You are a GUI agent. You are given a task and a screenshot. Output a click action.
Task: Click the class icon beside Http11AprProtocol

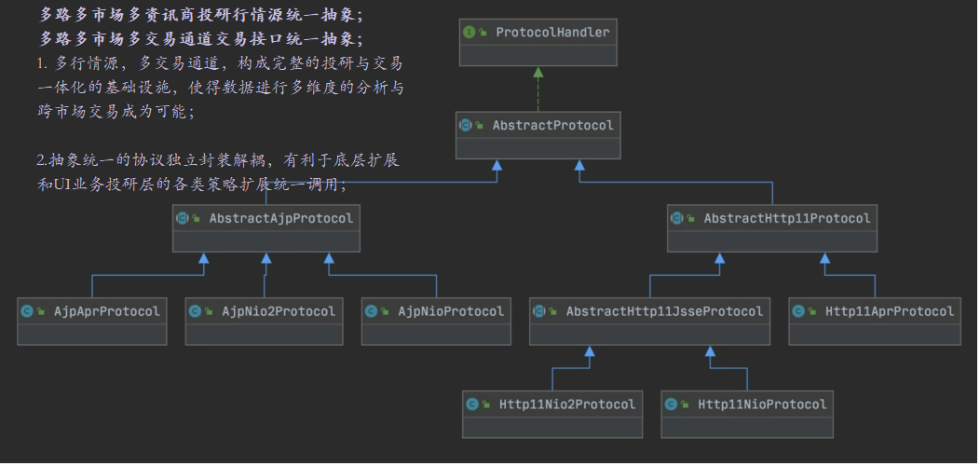tap(798, 311)
